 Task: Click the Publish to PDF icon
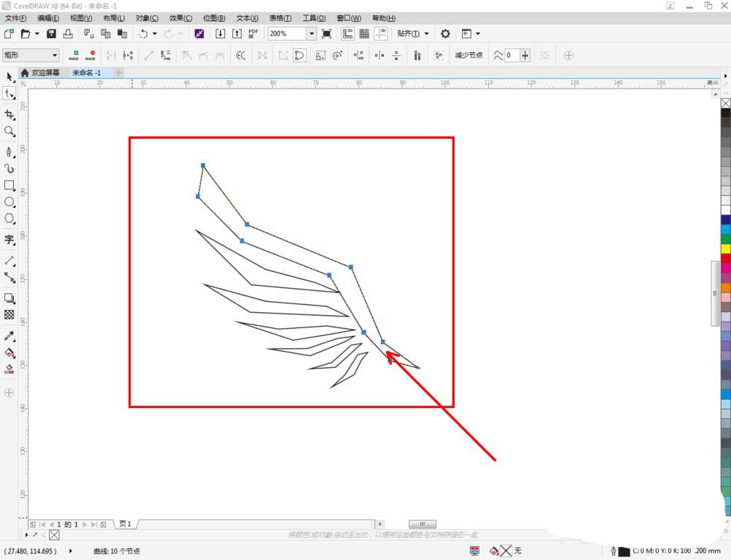[253, 34]
